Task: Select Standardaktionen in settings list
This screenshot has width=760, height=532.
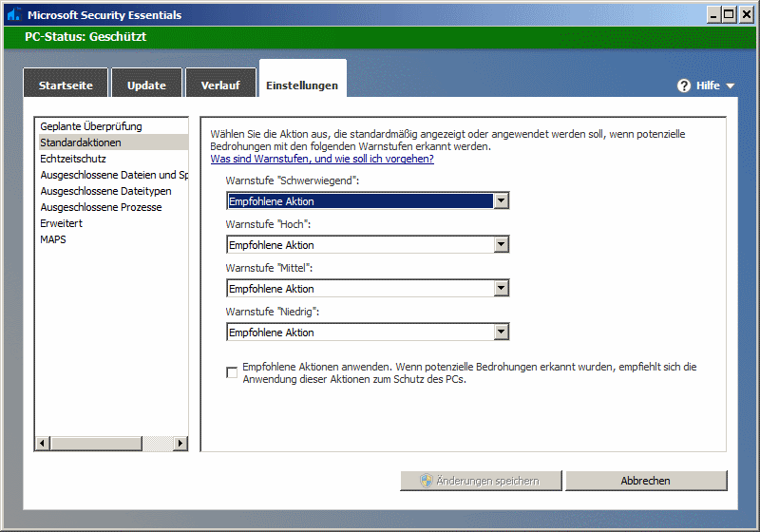Action: click(112, 142)
